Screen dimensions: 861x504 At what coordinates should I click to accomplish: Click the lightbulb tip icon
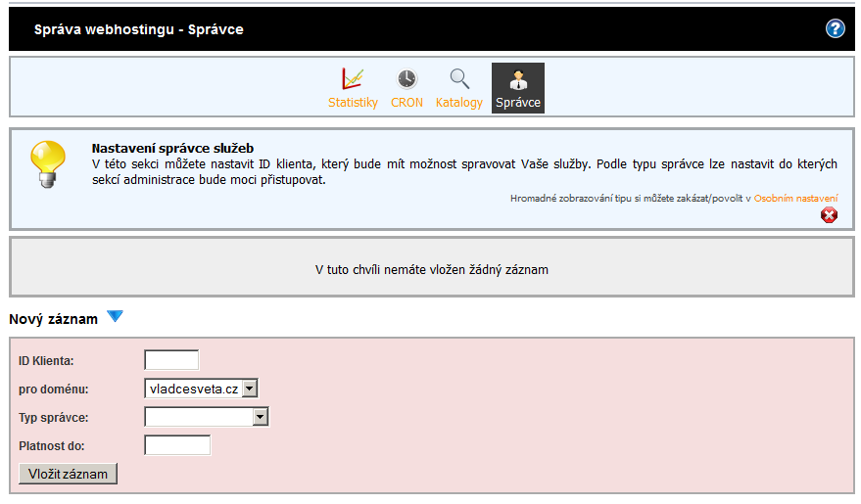[47, 162]
